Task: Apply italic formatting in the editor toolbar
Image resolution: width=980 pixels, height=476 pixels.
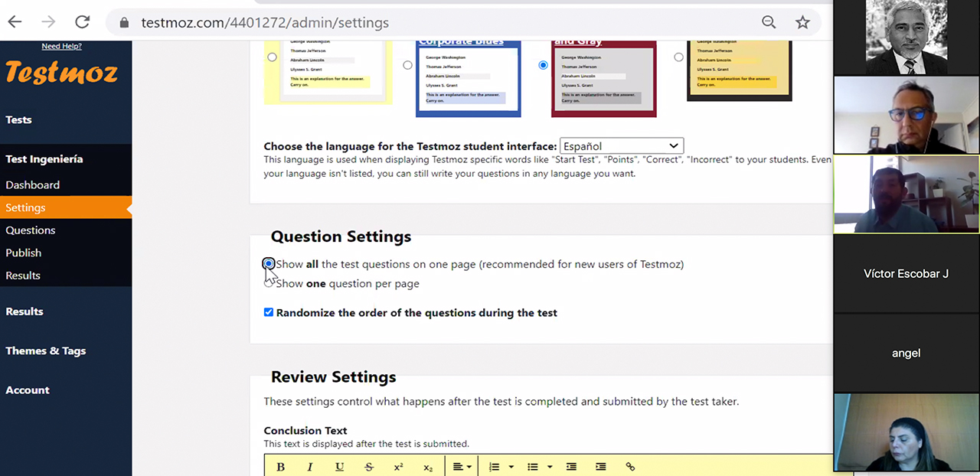Action: click(x=310, y=467)
